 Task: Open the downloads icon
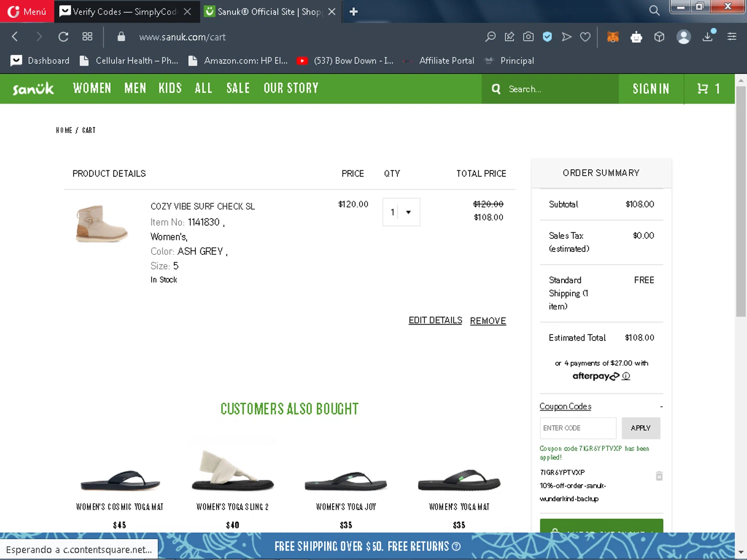click(x=708, y=36)
